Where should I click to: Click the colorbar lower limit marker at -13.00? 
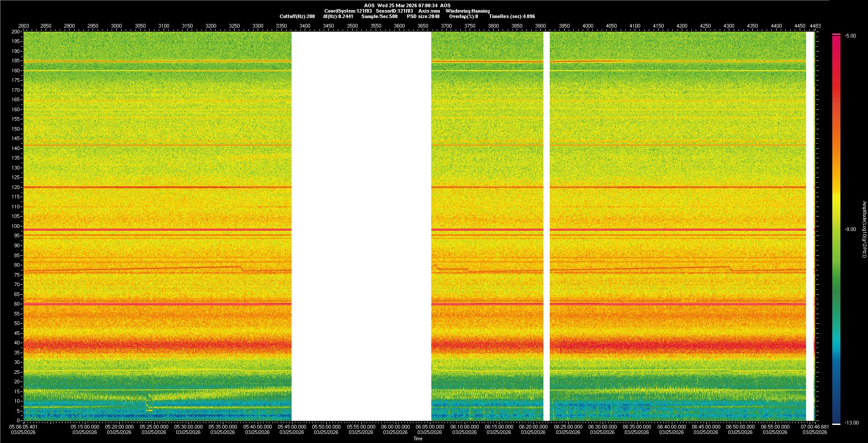coord(836,424)
